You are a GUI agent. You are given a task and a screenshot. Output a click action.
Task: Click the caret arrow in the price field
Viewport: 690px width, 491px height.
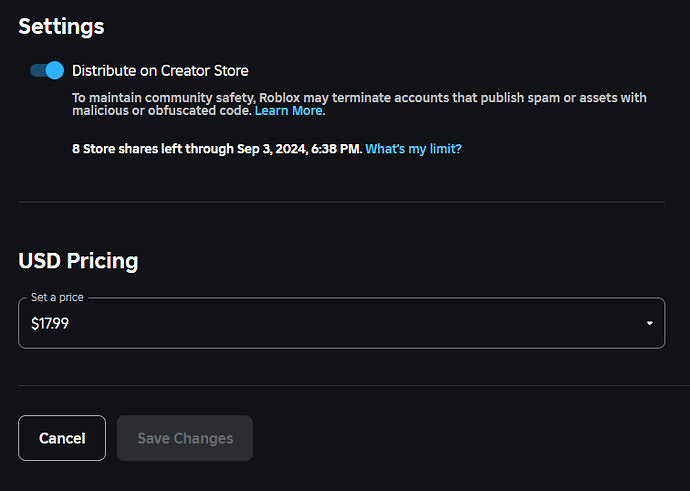coord(650,323)
